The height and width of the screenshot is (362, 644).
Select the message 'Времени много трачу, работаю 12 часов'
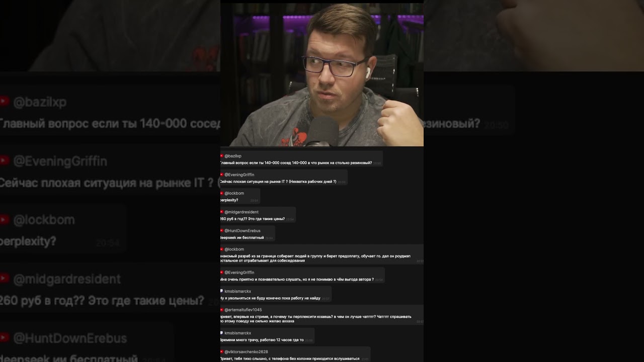pos(262,340)
